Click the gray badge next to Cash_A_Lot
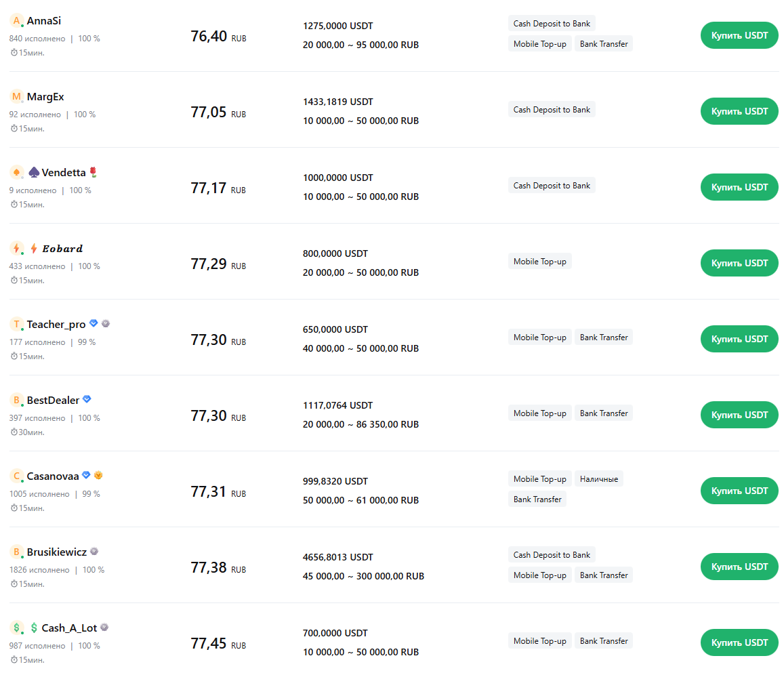 (x=104, y=628)
